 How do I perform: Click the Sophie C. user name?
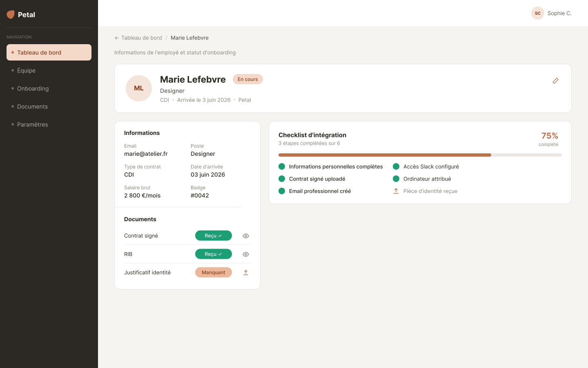pos(559,13)
